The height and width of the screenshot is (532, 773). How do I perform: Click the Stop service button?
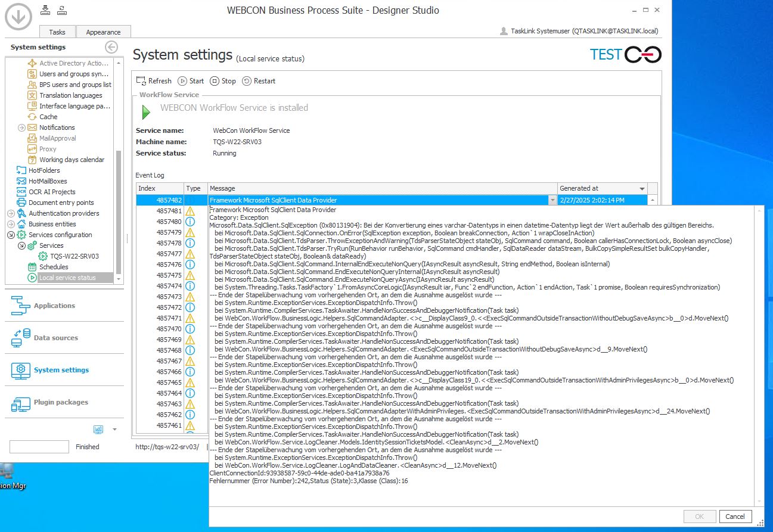pos(223,81)
